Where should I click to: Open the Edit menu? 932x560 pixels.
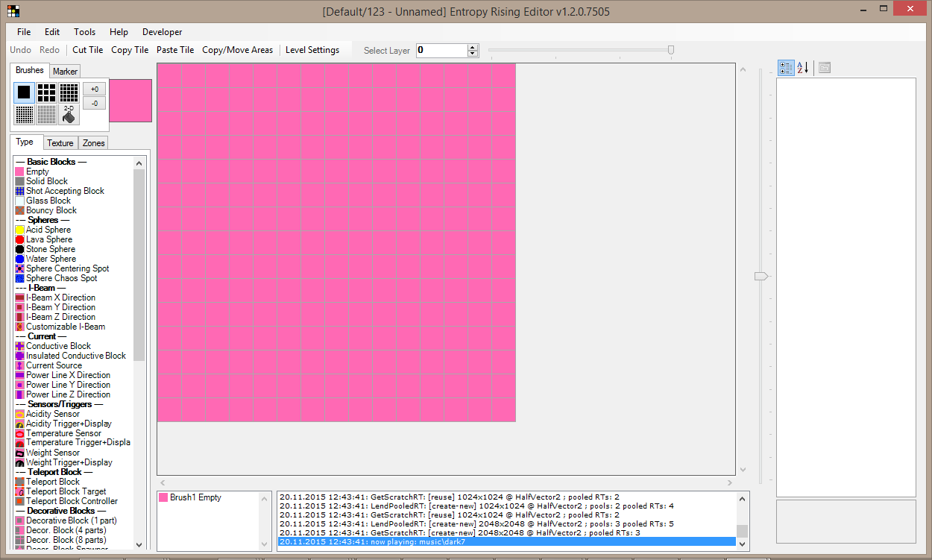(52, 32)
